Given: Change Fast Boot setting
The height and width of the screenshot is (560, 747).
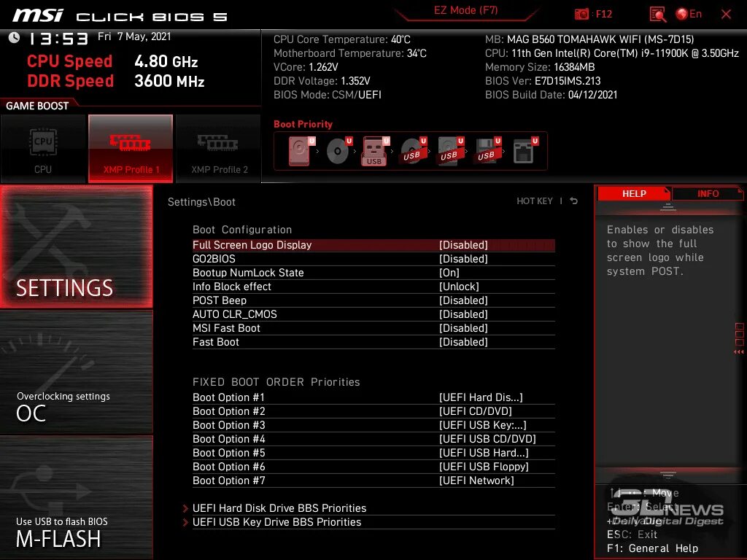Looking at the screenshot, I should coord(373,341).
